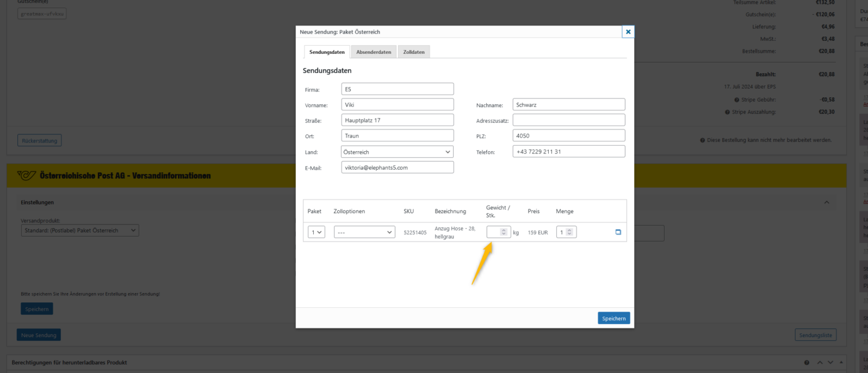Click the Sendungsliste button
This screenshot has height=373, width=868.
(815, 335)
